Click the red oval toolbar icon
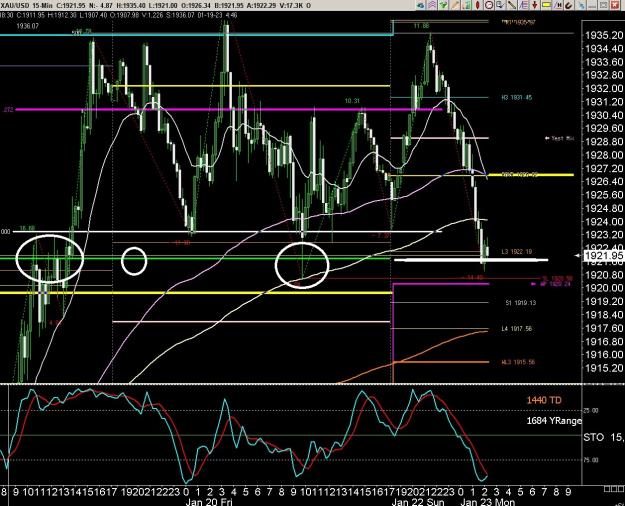The image size is (625, 506). coord(478,5)
